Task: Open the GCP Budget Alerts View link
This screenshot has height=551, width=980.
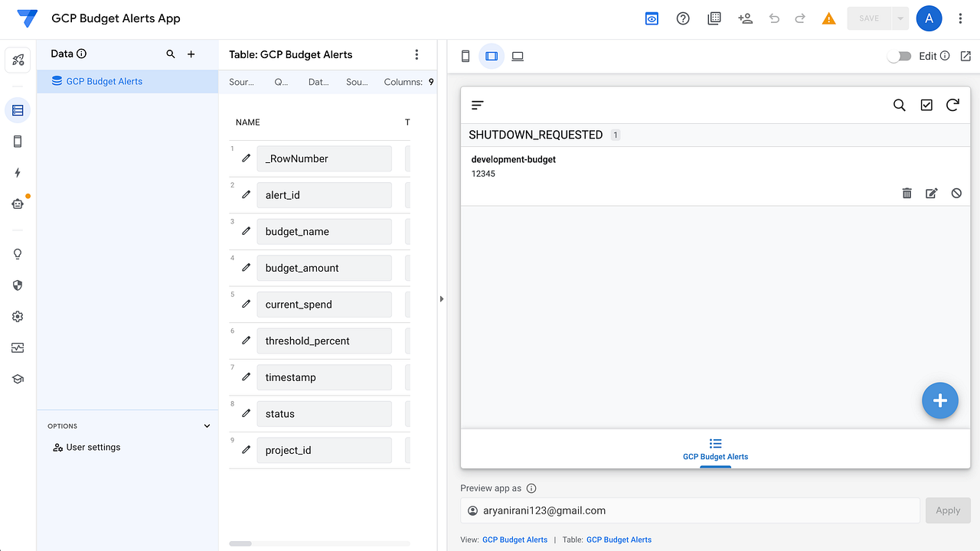Action: [514, 540]
